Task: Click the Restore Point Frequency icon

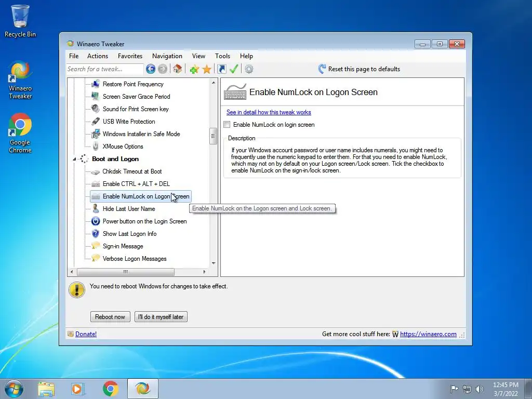Action: coord(96,84)
